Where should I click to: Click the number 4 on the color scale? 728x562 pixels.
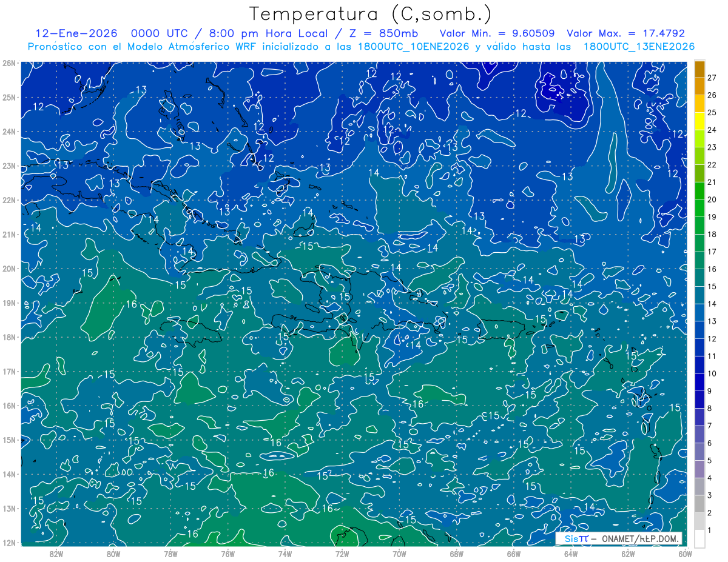[710, 478]
